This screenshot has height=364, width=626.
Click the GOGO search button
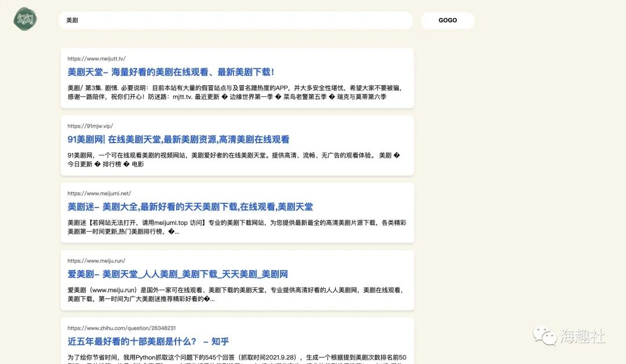click(447, 20)
